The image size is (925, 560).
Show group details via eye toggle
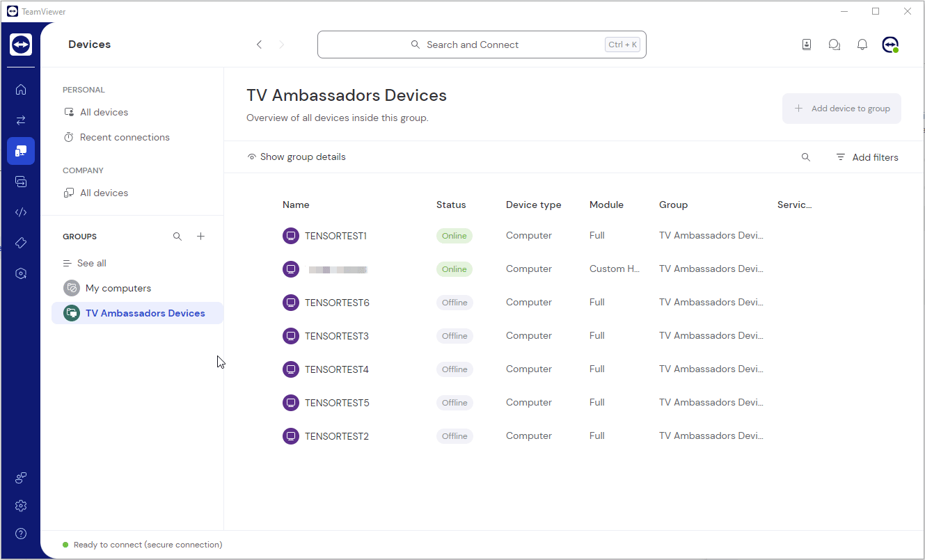[297, 157]
